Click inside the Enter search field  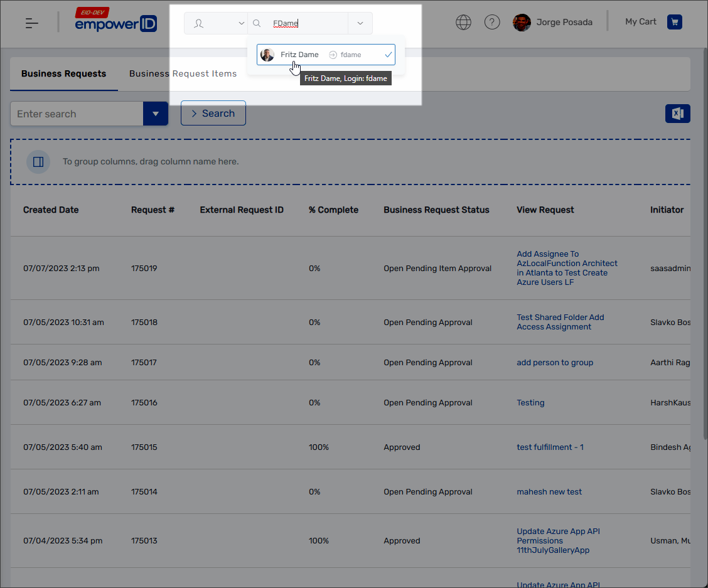coord(75,114)
